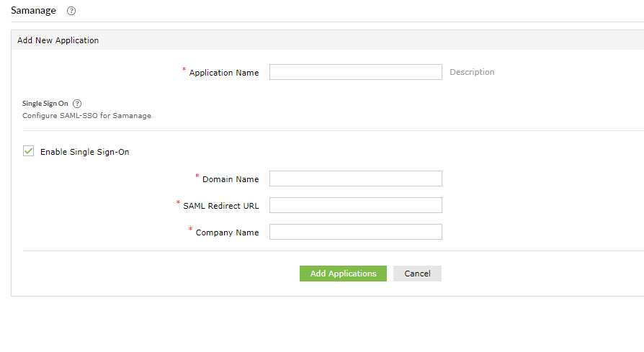The image size is (644, 352).
Task: Select the Company Name label
Action: pyautogui.click(x=227, y=233)
